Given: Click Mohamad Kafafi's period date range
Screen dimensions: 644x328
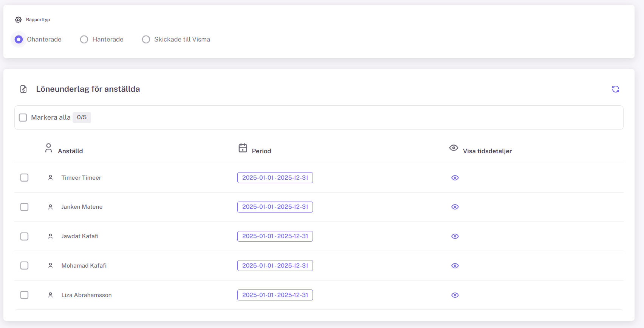Looking at the screenshot, I should click(275, 266).
